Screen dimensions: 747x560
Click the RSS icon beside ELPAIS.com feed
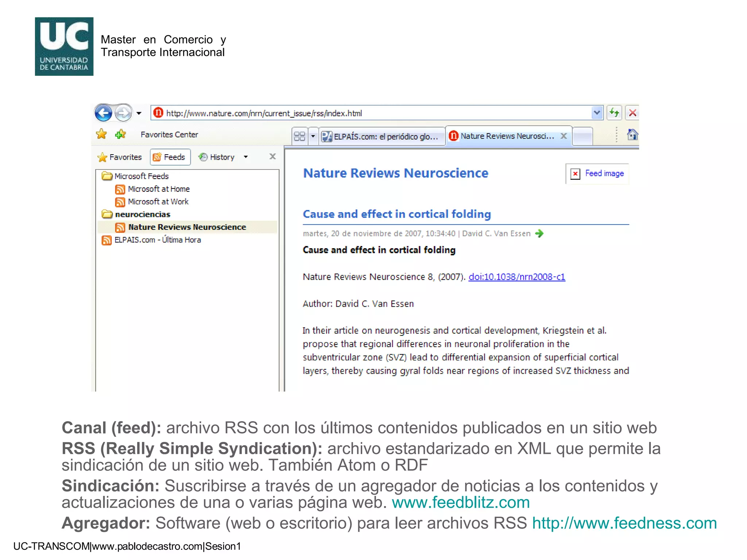tap(107, 240)
